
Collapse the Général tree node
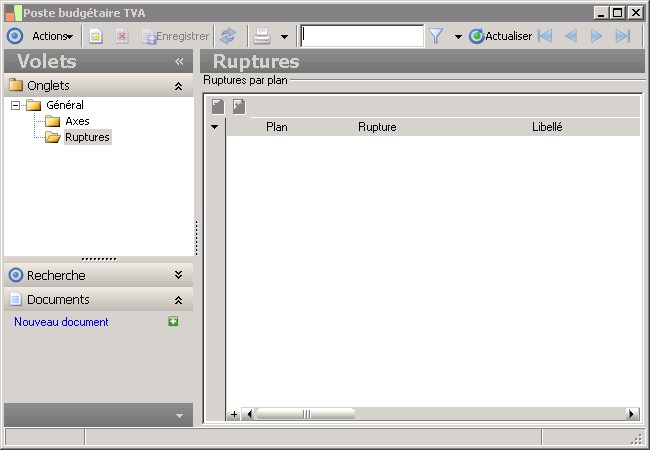(x=15, y=105)
